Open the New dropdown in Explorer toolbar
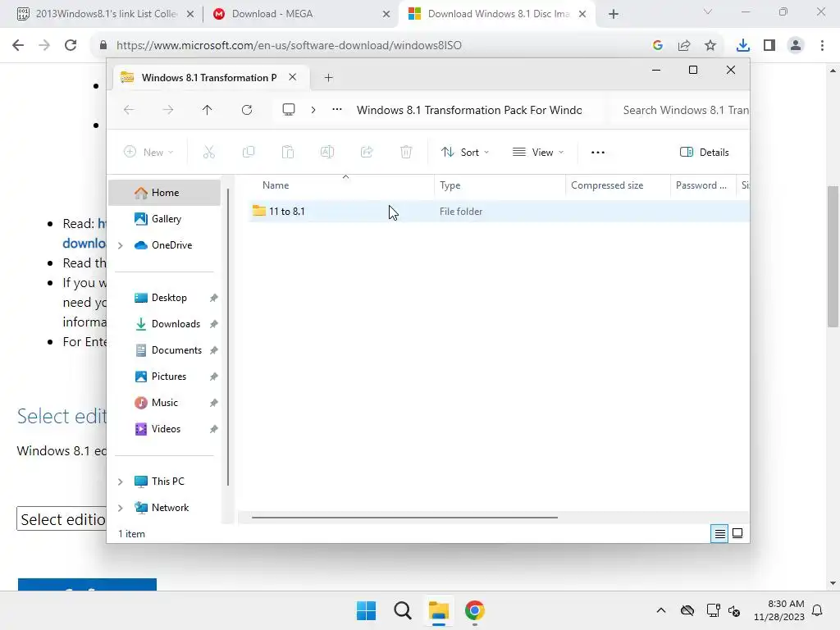Image resolution: width=840 pixels, height=630 pixels. 148,152
